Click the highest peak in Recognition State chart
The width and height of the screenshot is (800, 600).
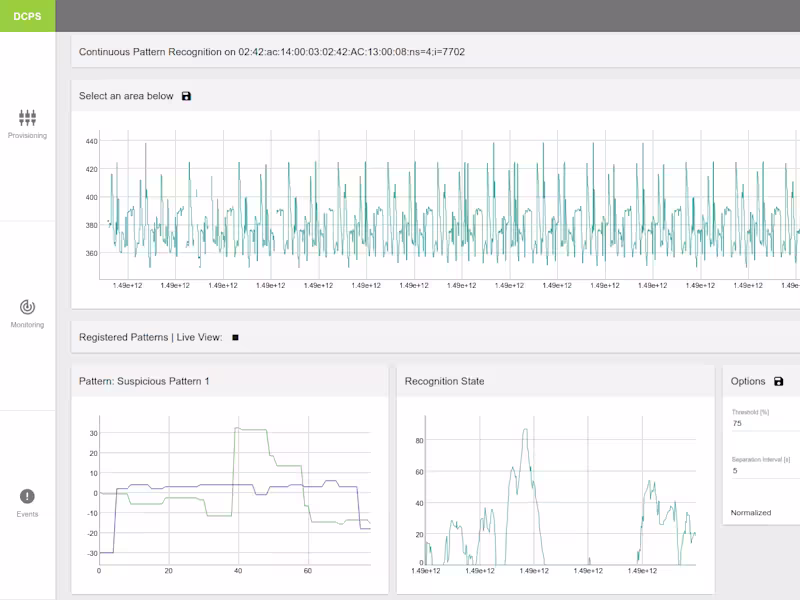[x=524, y=430]
